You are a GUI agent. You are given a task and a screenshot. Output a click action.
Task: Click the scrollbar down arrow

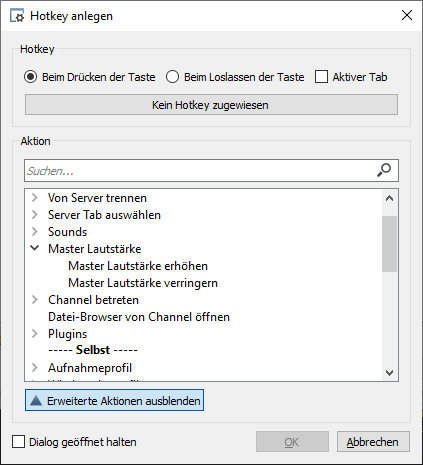[389, 372]
